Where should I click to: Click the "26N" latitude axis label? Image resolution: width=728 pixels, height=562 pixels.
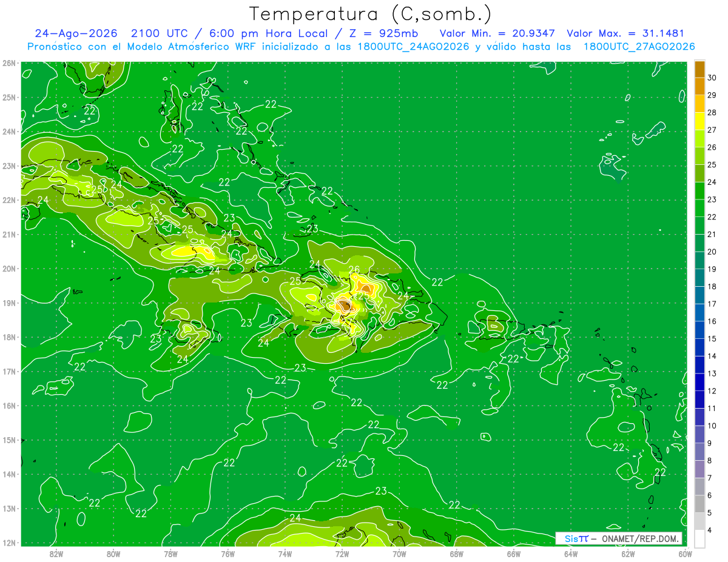pyautogui.click(x=9, y=63)
